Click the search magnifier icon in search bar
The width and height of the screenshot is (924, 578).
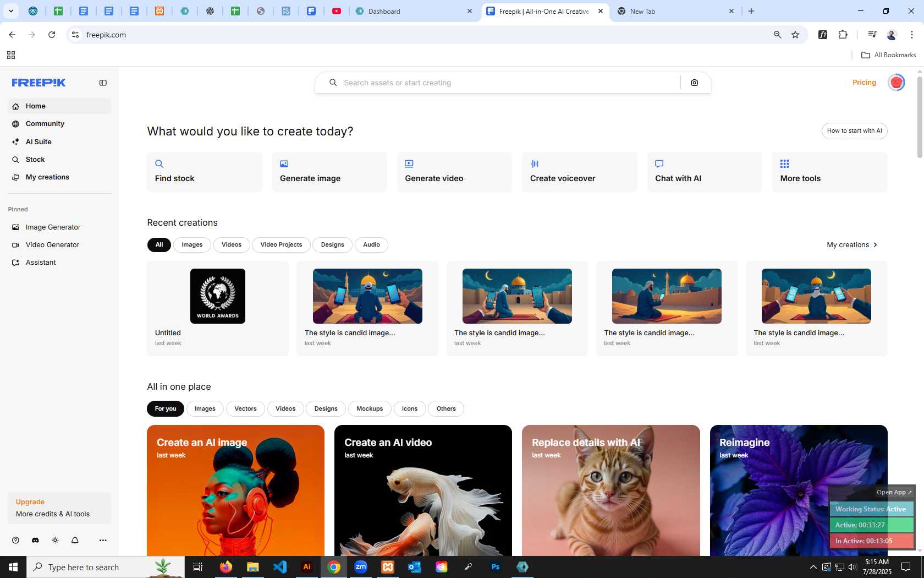click(x=333, y=83)
